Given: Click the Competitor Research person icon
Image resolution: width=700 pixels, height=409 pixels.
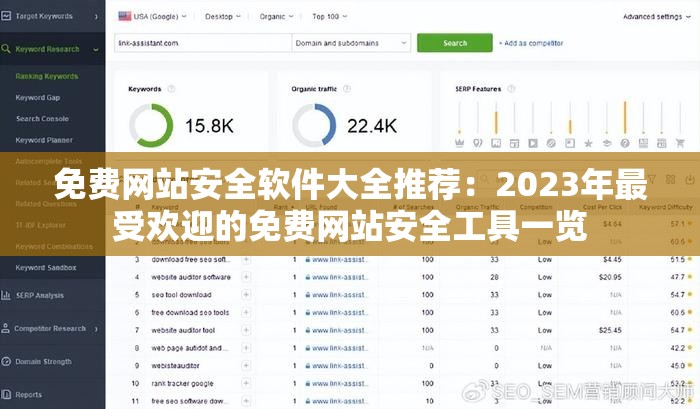Looking at the screenshot, I should 5,328.
